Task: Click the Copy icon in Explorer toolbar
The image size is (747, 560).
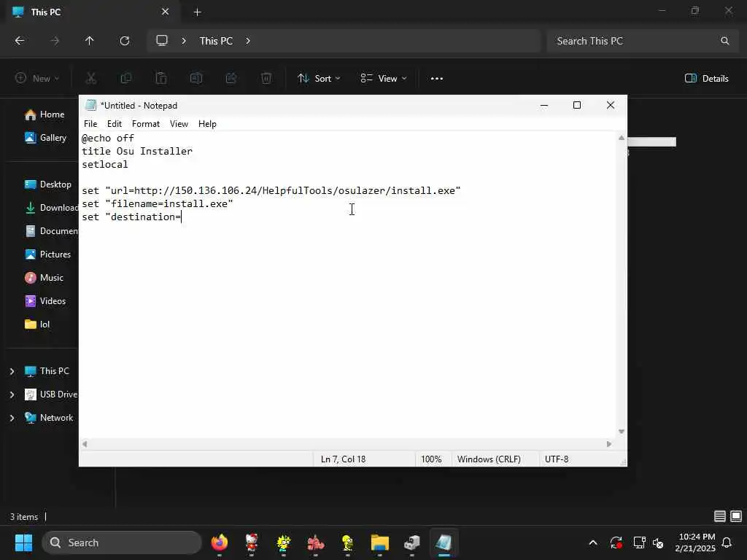Action: 126,79
